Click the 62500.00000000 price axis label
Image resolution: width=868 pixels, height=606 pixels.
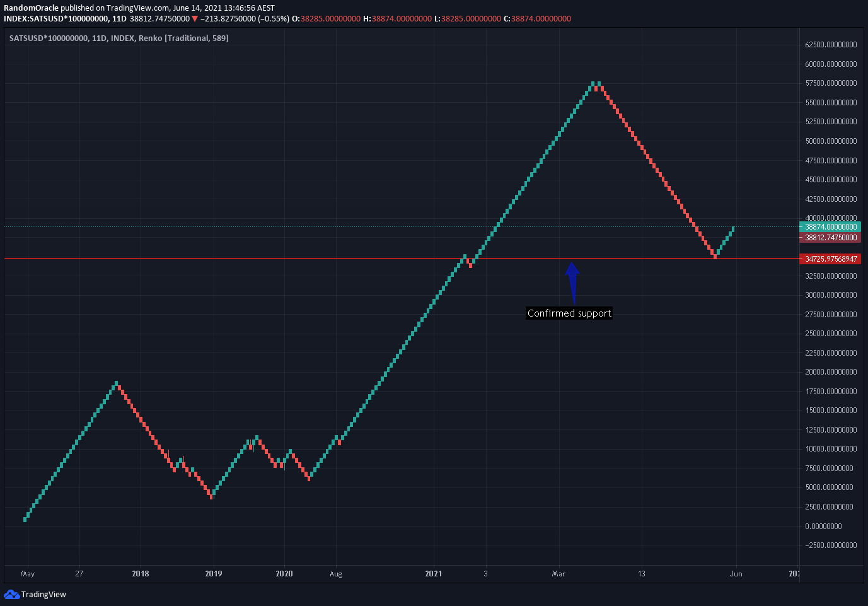coord(831,45)
